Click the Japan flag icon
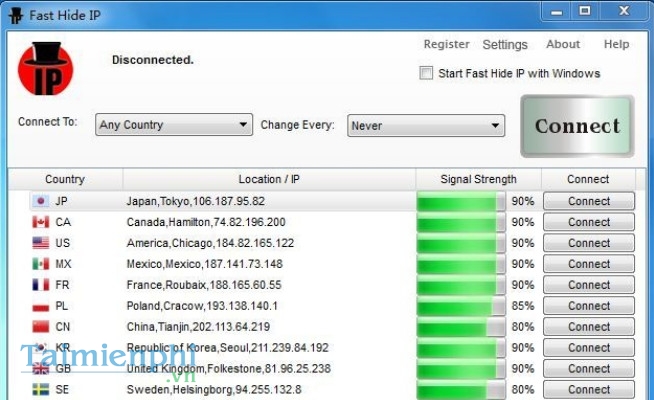The height and width of the screenshot is (400, 654). point(40,201)
